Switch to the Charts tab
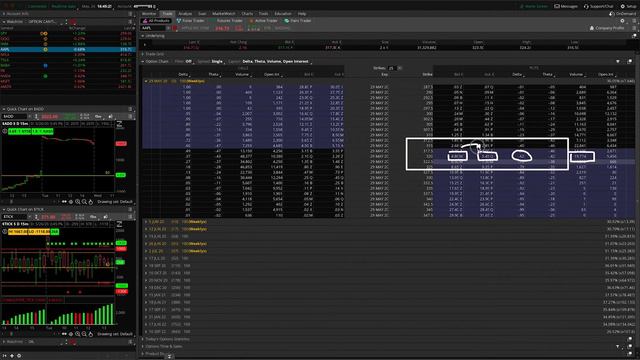This screenshot has height=360, width=640. coord(247,13)
